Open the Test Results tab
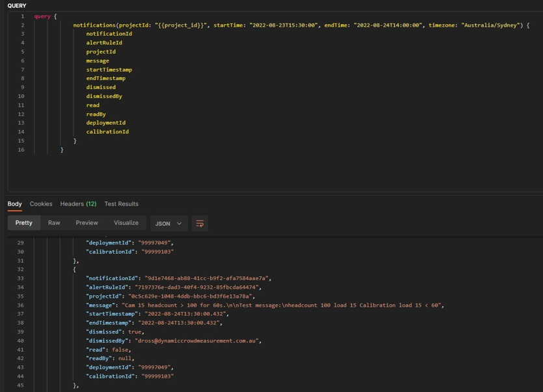This screenshot has height=392, width=543. pyautogui.click(x=121, y=204)
